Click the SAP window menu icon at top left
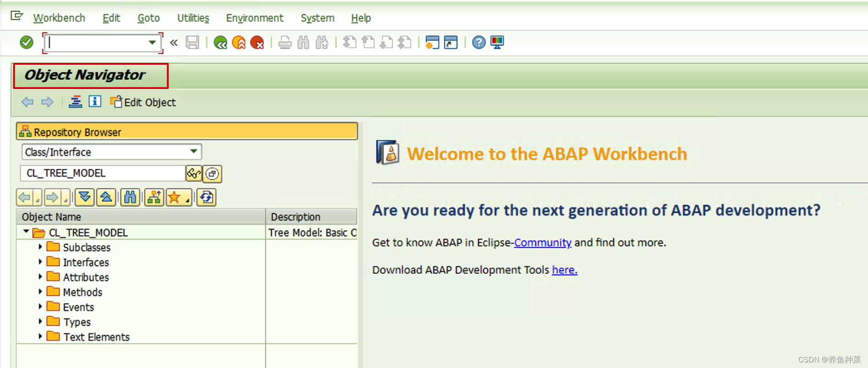The width and height of the screenshot is (868, 368). pos(16,17)
